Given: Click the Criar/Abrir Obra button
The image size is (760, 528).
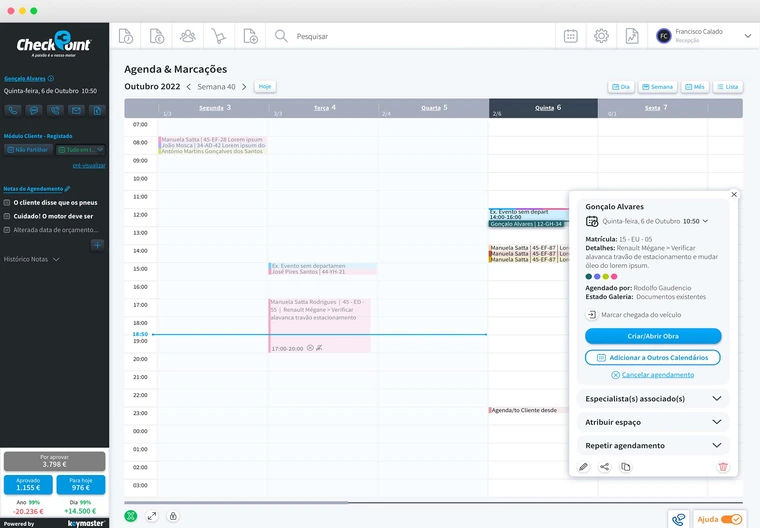Looking at the screenshot, I should [653, 336].
